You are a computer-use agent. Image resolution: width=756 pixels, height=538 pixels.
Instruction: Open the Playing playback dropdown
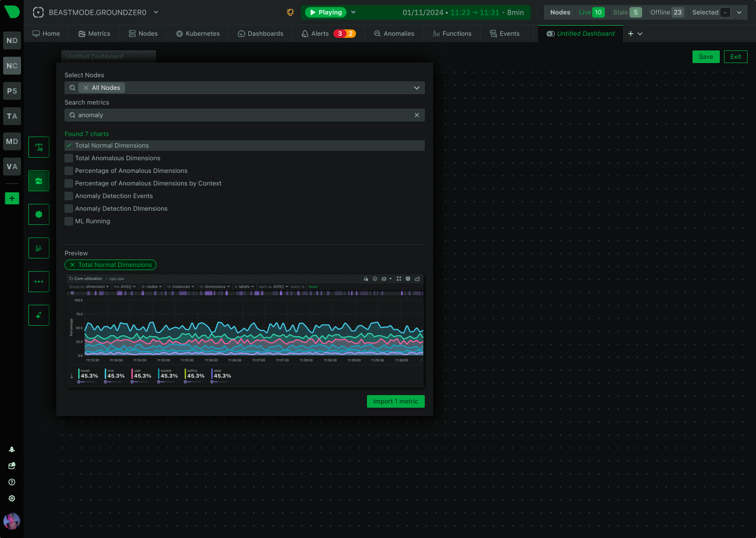pos(353,12)
